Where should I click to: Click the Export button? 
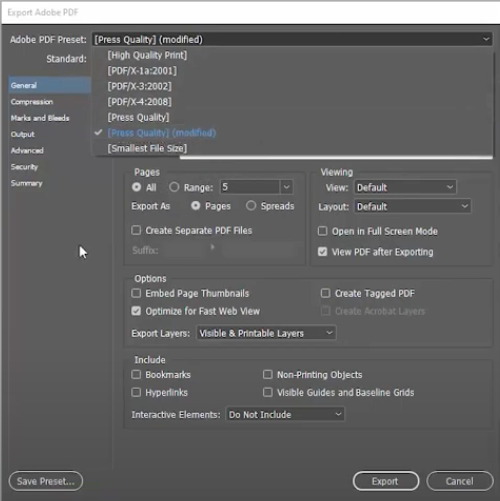pos(386,481)
